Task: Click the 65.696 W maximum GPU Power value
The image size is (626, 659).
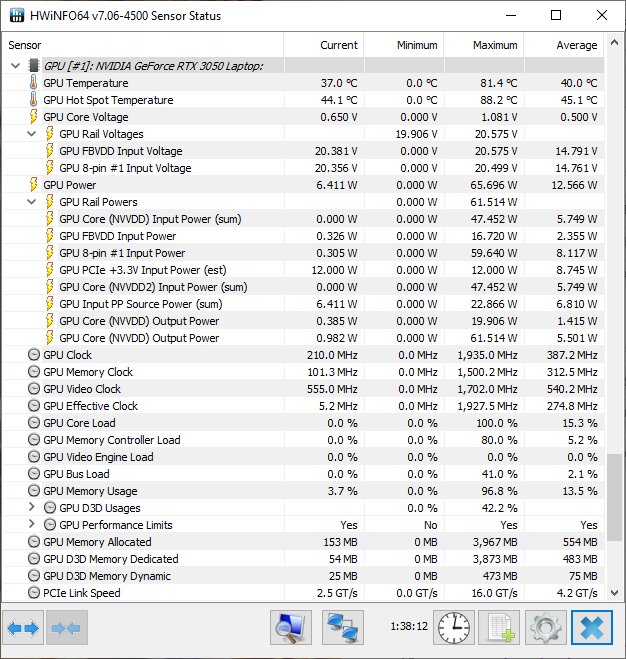Action: [x=494, y=185]
